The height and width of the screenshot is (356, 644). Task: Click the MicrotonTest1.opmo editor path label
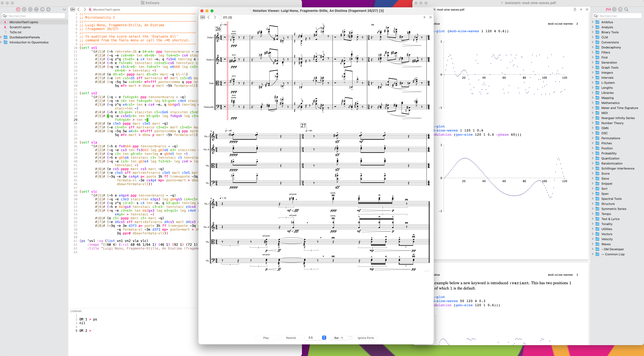click(x=106, y=9)
